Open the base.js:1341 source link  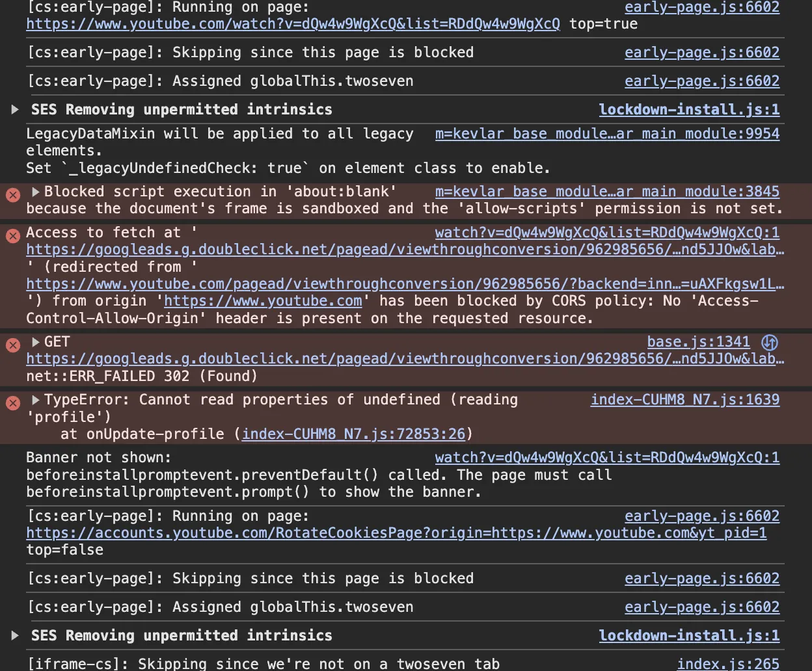pos(698,342)
